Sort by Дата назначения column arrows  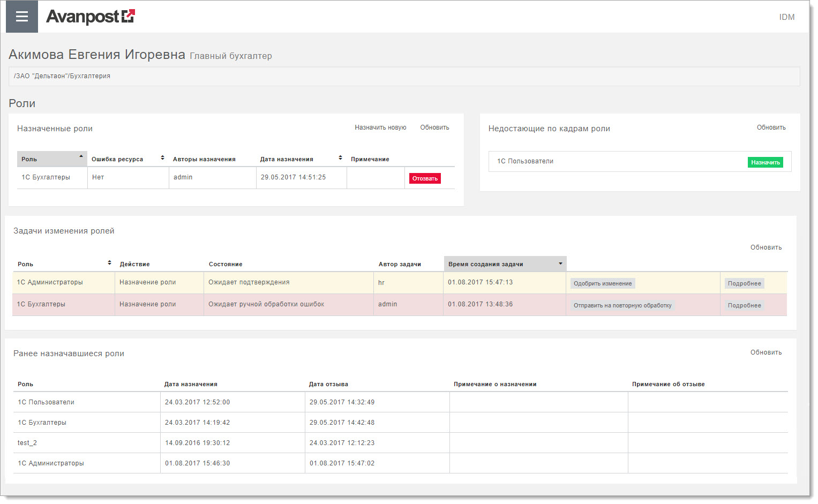pyautogui.click(x=340, y=159)
